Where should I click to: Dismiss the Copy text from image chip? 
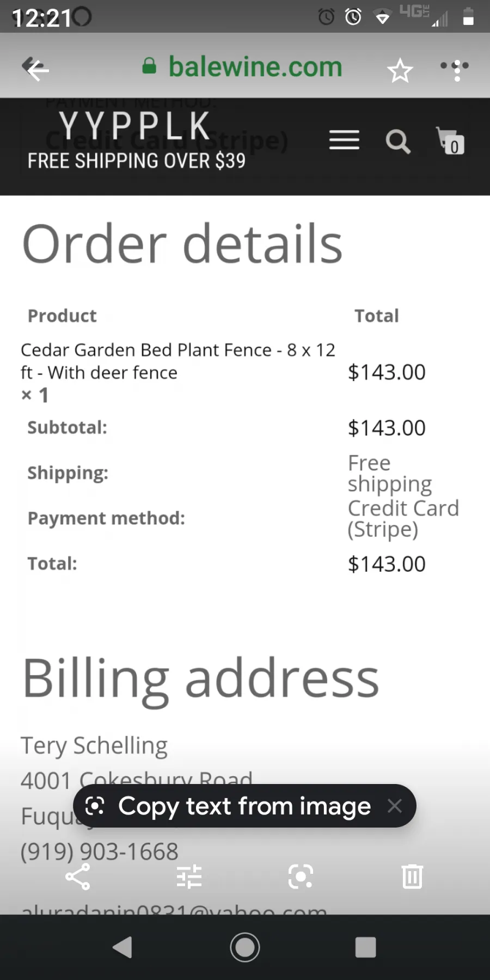coord(395,806)
